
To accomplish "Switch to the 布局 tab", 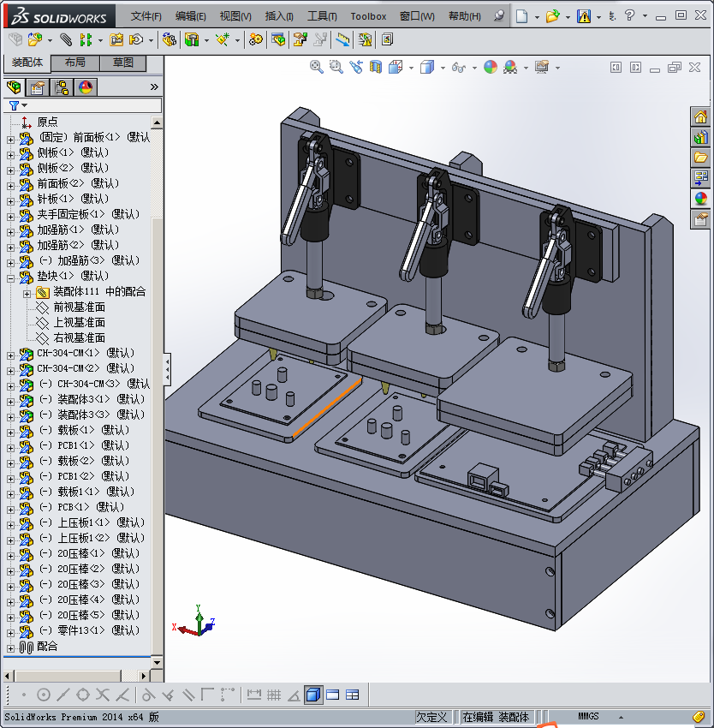I will [x=74, y=63].
